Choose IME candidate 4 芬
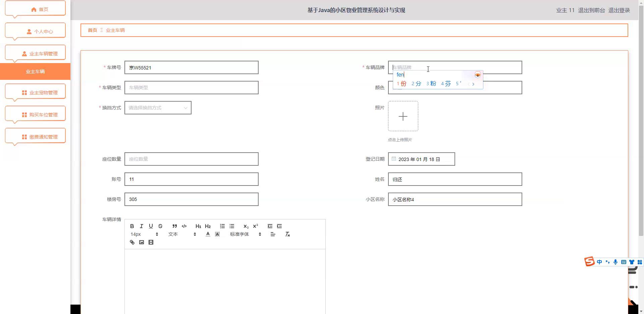The width and height of the screenshot is (644, 314). [446, 84]
